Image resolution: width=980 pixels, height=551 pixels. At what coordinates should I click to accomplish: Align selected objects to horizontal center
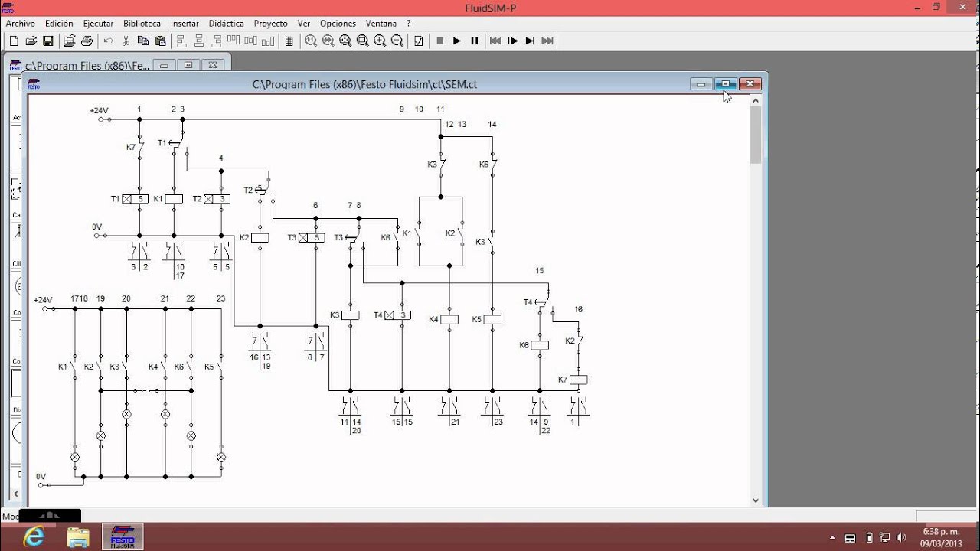tap(199, 41)
